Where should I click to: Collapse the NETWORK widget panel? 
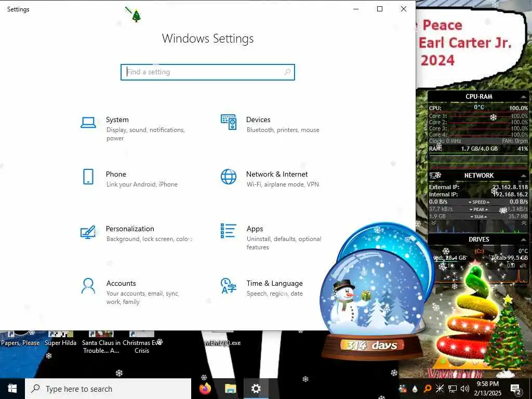[x=523, y=176]
